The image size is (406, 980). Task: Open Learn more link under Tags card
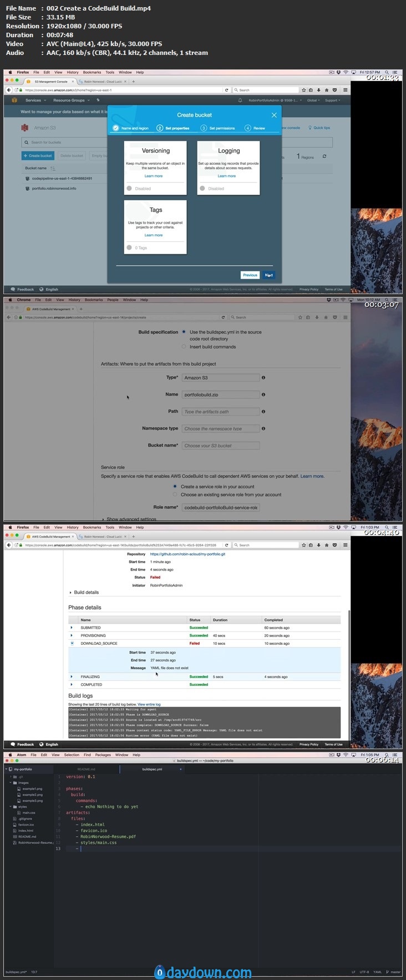click(154, 235)
